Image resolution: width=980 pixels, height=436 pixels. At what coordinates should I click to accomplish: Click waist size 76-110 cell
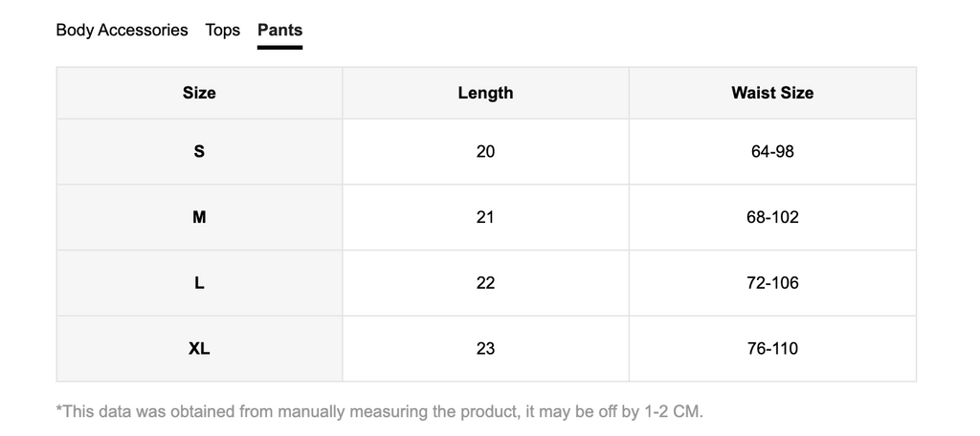(x=772, y=349)
